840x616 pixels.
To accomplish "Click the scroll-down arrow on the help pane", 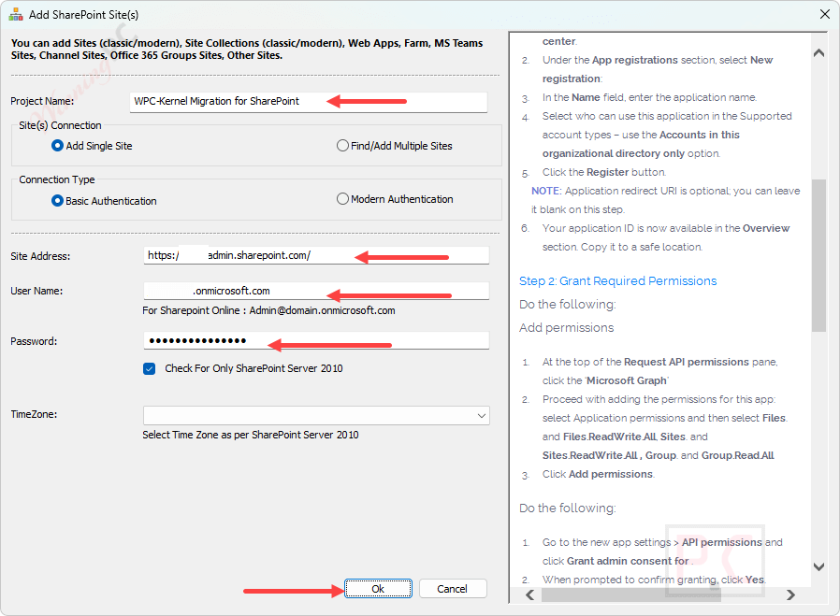I will 818,566.
